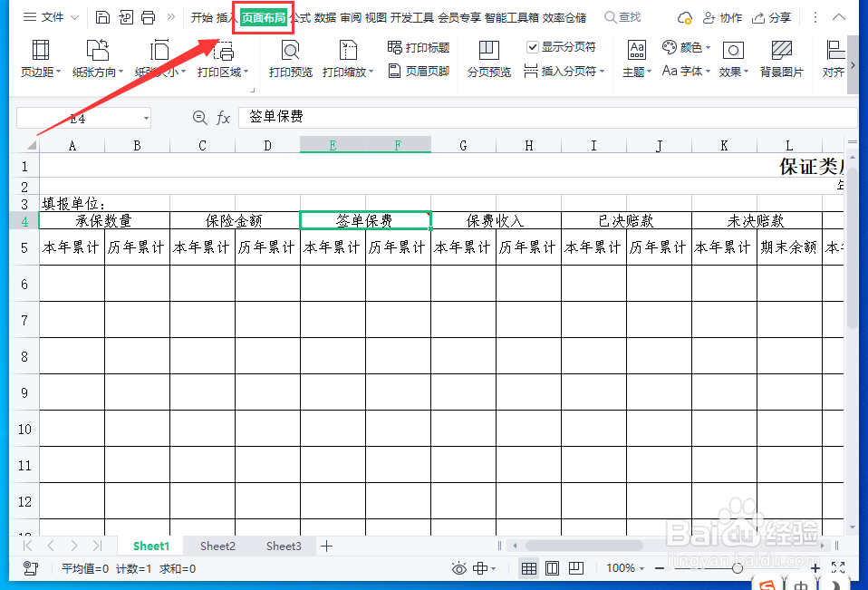Click the save icon in quick toolbar
The image size is (868, 590).
tap(102, 17)
